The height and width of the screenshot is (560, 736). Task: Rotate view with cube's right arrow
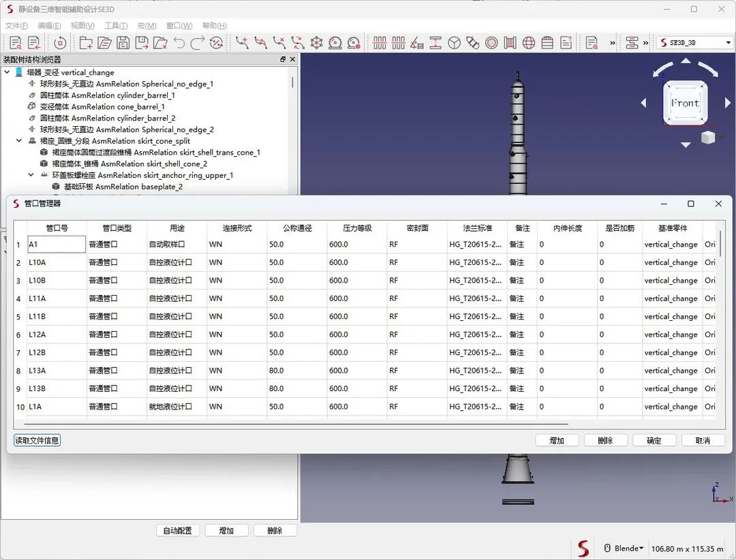pyautogui.click(x=728, y=103)
